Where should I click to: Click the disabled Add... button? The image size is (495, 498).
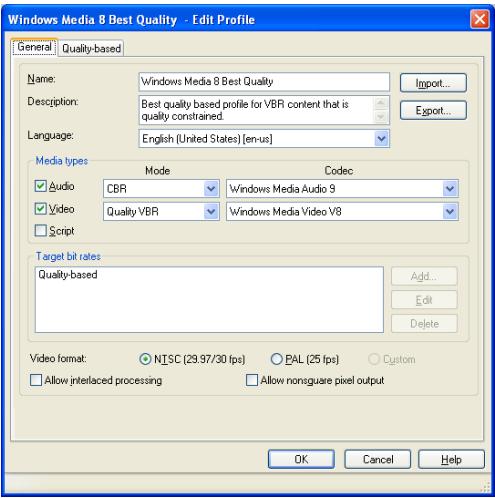tap(424, 276)
